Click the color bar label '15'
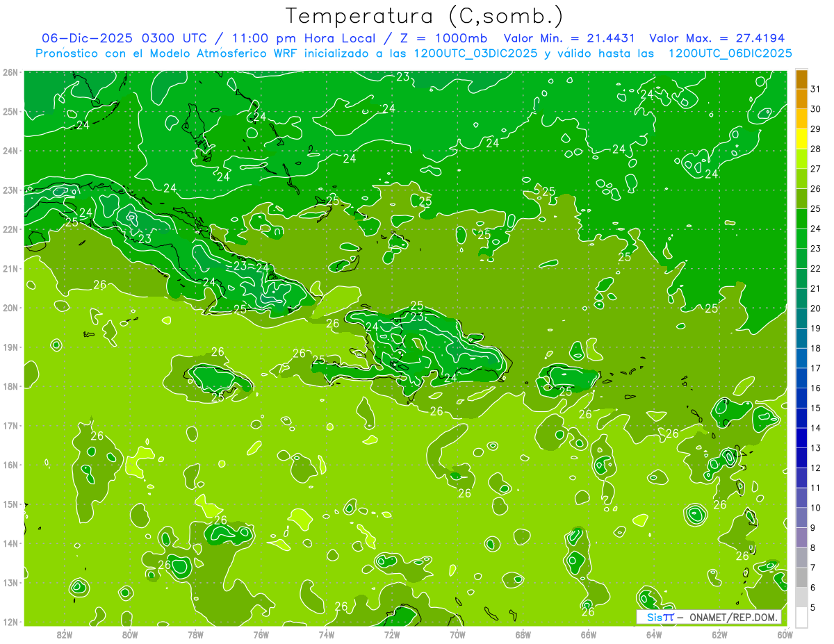This screenshot has height=644, width=834. click(815, 408)
